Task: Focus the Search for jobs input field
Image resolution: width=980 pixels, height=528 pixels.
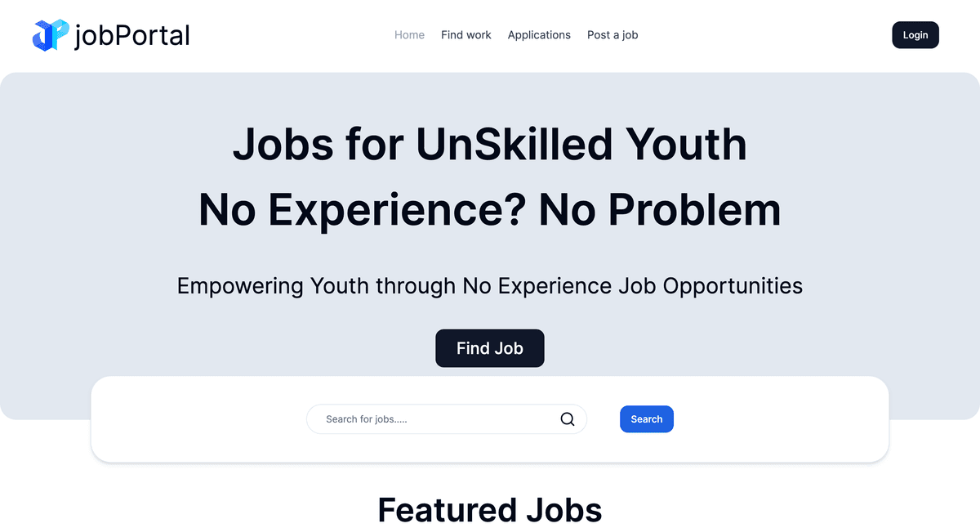Action: pyautogui.click(x=433, y=419)
